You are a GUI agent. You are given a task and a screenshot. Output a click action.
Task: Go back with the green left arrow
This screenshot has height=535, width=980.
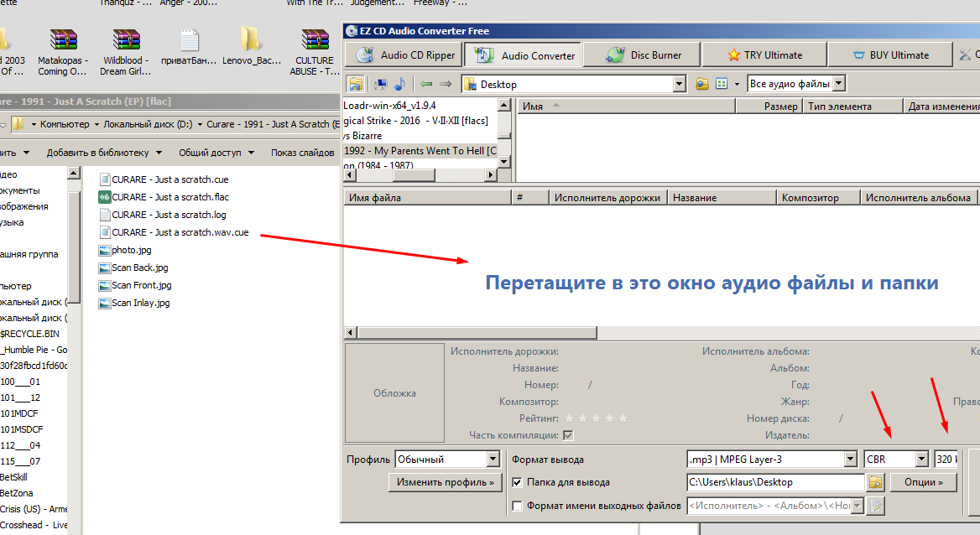pos(426,84)
